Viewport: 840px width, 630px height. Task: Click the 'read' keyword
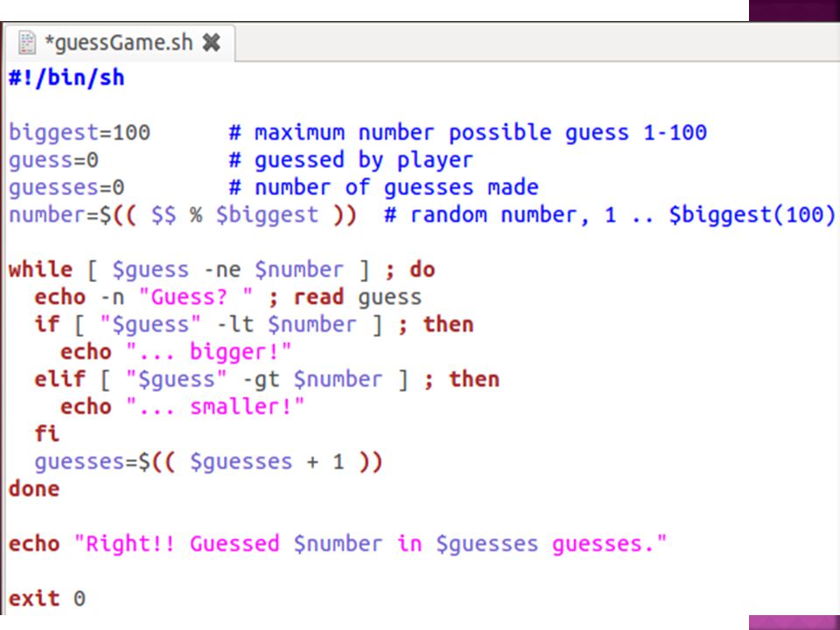coord(318,297)
